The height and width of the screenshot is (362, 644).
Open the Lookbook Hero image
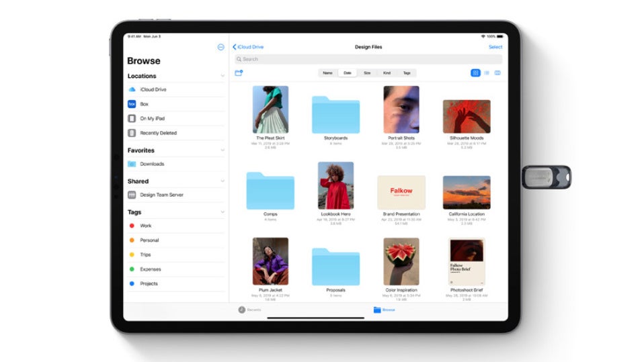click(335, 185)
